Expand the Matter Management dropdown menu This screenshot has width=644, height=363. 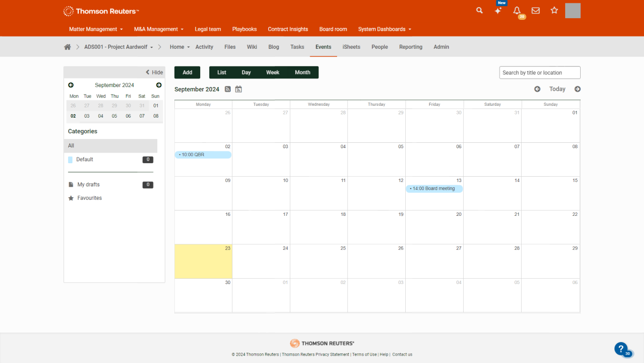click(96, 29)
